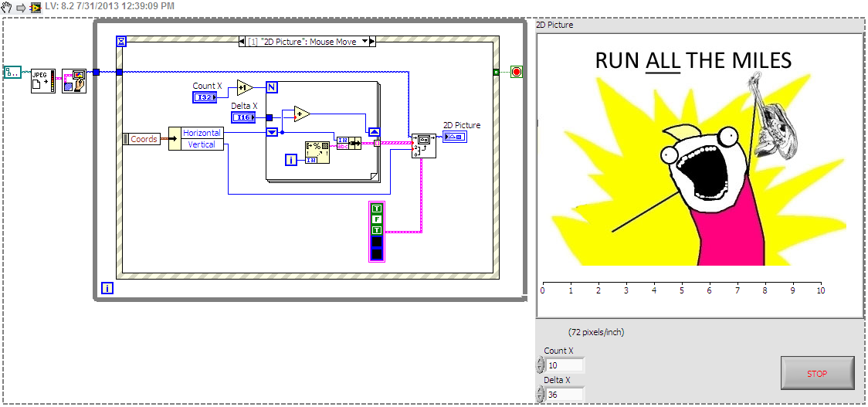Image resolution: width=868 pixels, height=407 pixels.
Task: Click the green boolean tunnel on right border
Action: coord(496,72)
